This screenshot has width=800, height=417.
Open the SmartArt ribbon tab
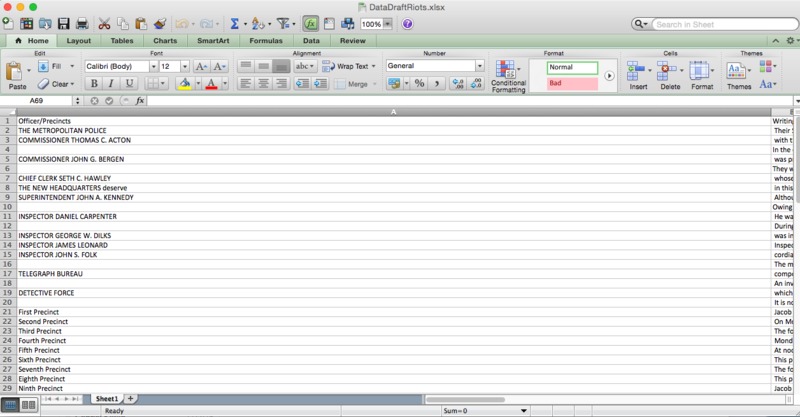213,41
